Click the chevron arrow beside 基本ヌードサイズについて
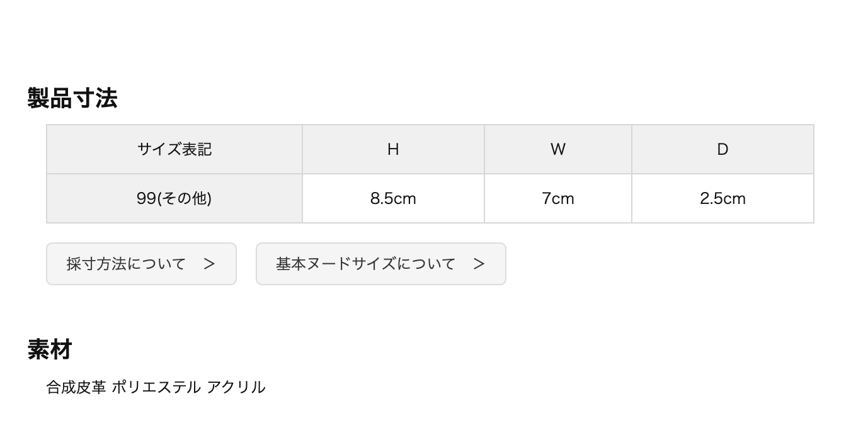 tap(479, 264)
